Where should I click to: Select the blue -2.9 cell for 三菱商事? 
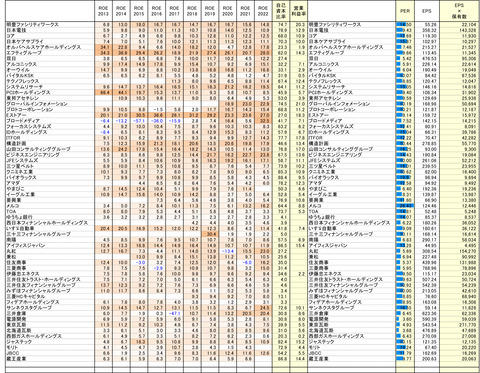click(156, 268)
